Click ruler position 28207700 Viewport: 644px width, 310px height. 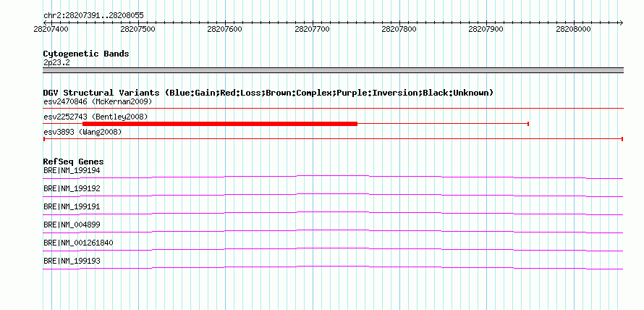tap(313, 29)
